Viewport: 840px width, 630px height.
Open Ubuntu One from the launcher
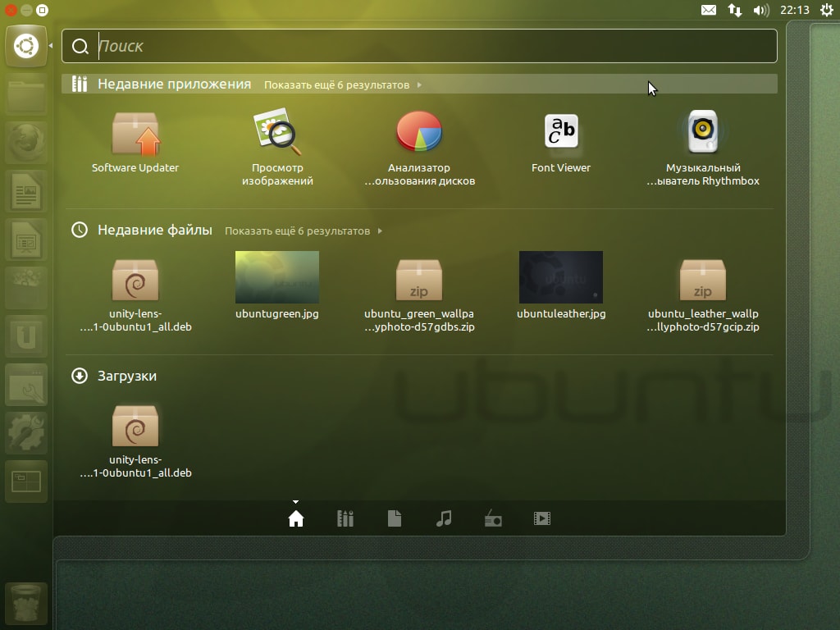point(26,336)
